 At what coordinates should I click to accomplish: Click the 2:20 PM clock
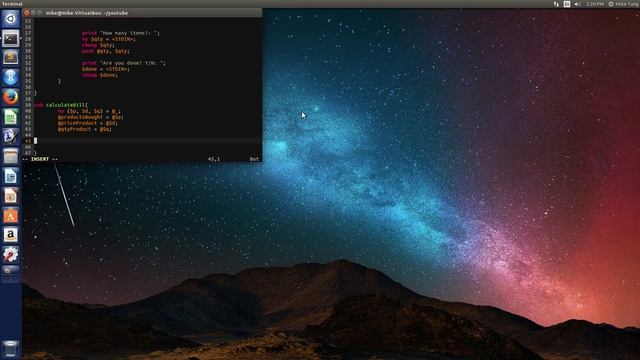pos(595,4)
